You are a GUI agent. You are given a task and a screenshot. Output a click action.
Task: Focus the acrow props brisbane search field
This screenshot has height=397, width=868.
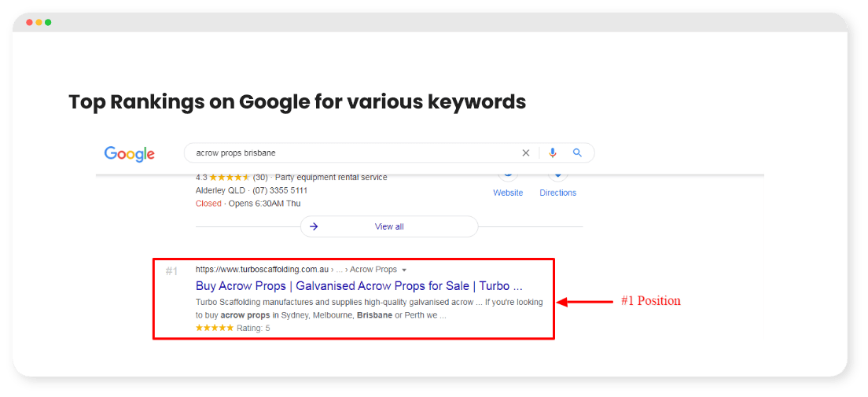[355, 153]
